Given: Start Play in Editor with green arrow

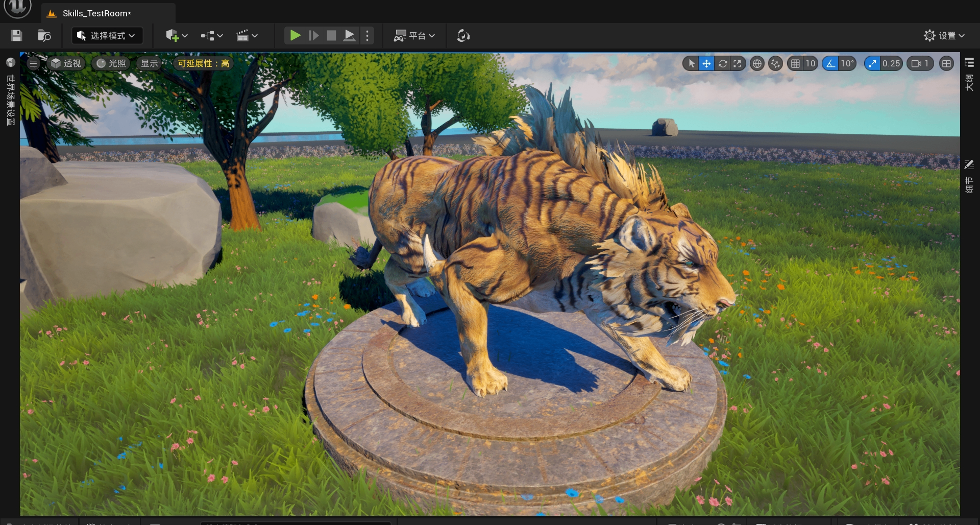Looking at the screenshot, I should 295,35.
